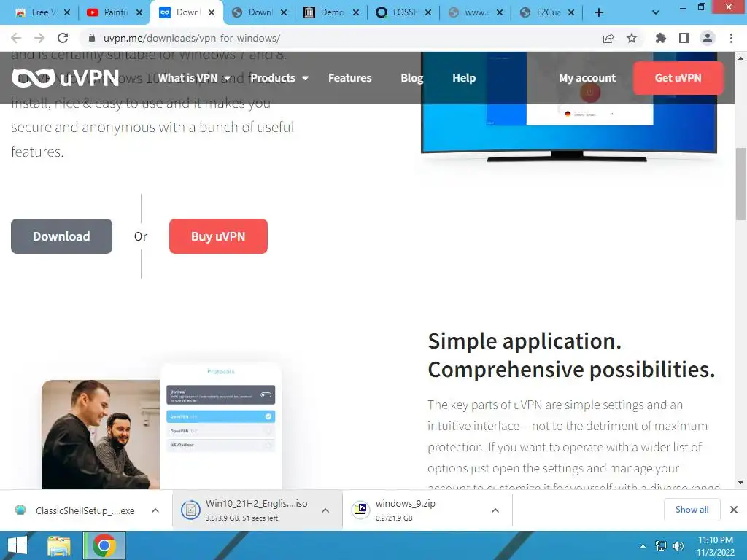Open the Blog page
This screenshot has height=560, width=747.
pos(411,78)
